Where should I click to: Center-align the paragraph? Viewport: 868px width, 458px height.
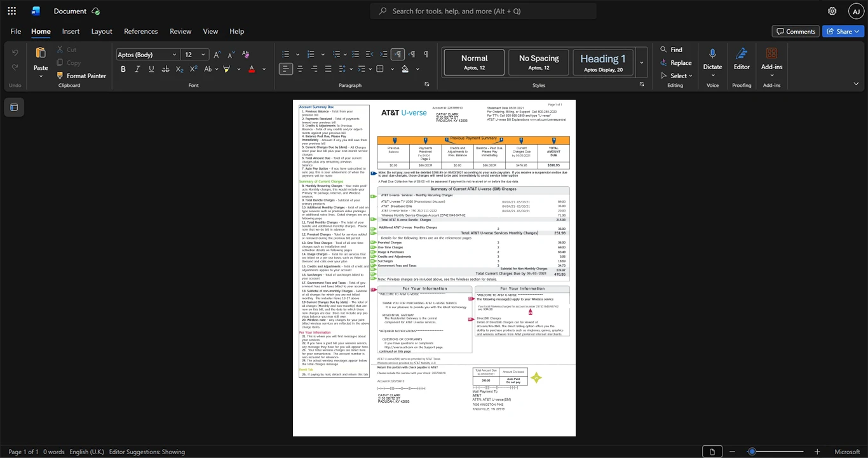click(x=300, y=69)
